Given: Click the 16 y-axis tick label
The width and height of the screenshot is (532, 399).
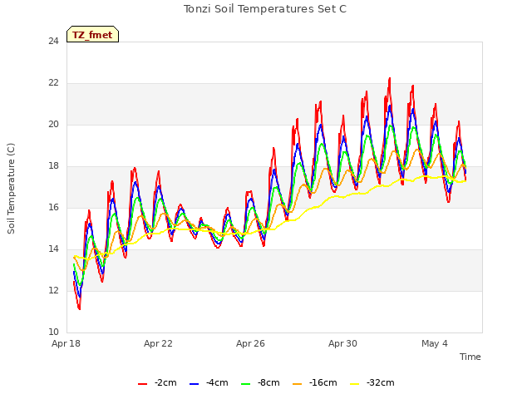Looking at the screenshot, I should 53,207.
